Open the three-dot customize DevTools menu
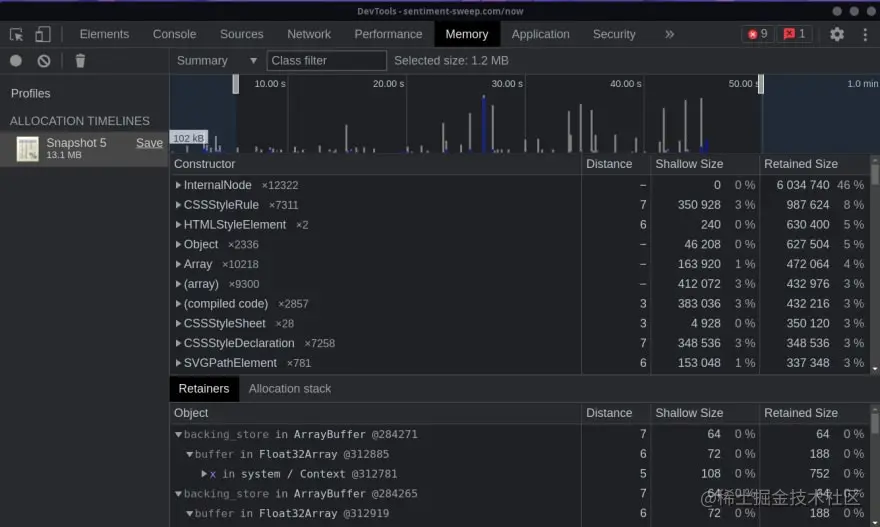880x527 pixels. click(x=865, y=34)
